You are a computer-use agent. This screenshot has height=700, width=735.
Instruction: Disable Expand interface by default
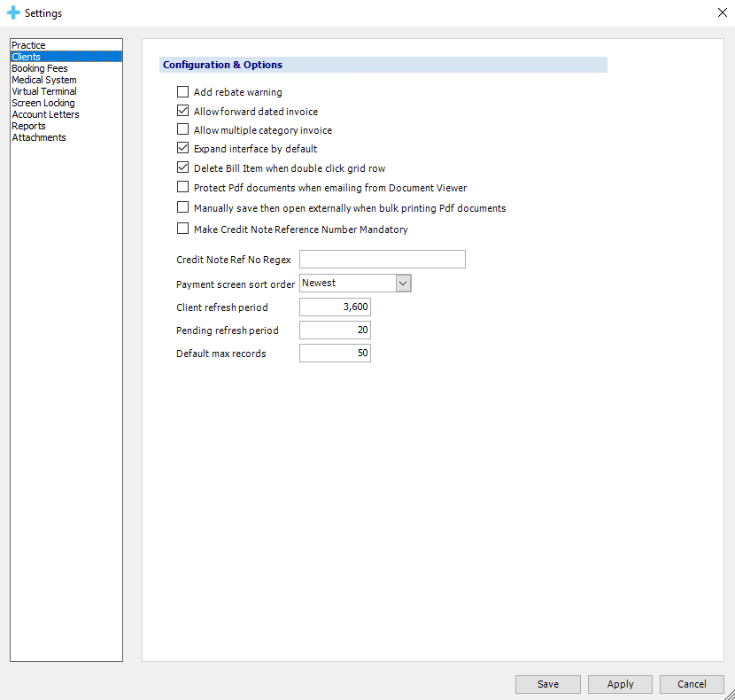(x=183, y=149)
